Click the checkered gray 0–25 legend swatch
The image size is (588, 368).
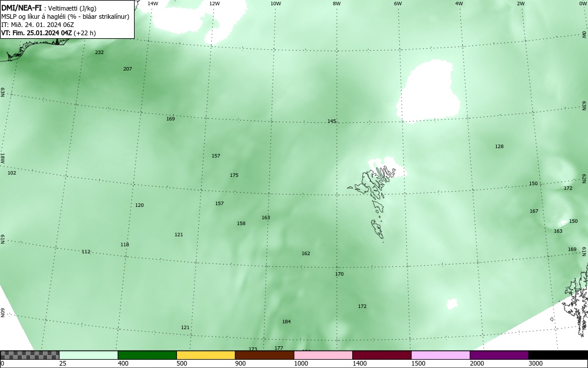click(29, 355)
